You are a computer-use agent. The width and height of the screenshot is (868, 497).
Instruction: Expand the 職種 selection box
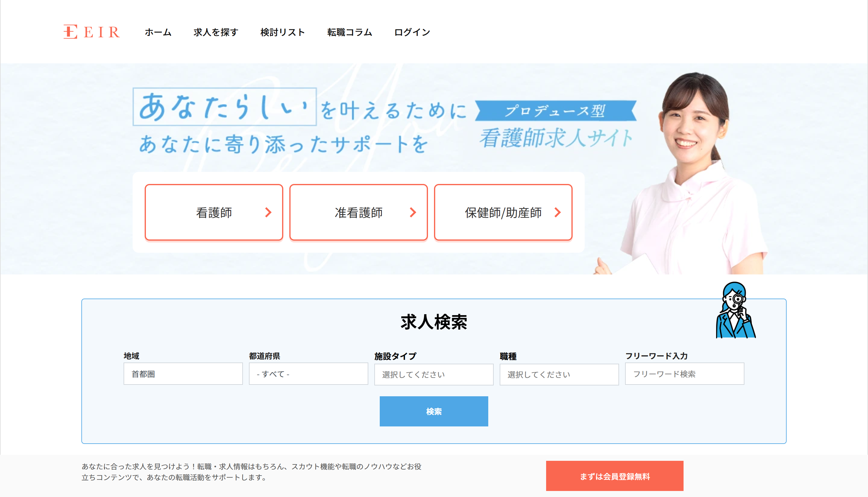pos(559,375)
